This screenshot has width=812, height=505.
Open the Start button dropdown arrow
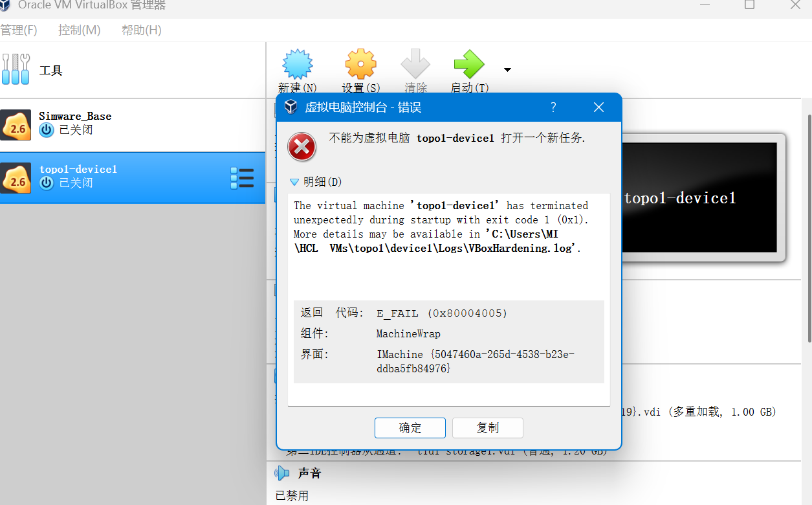click(507, 70)
